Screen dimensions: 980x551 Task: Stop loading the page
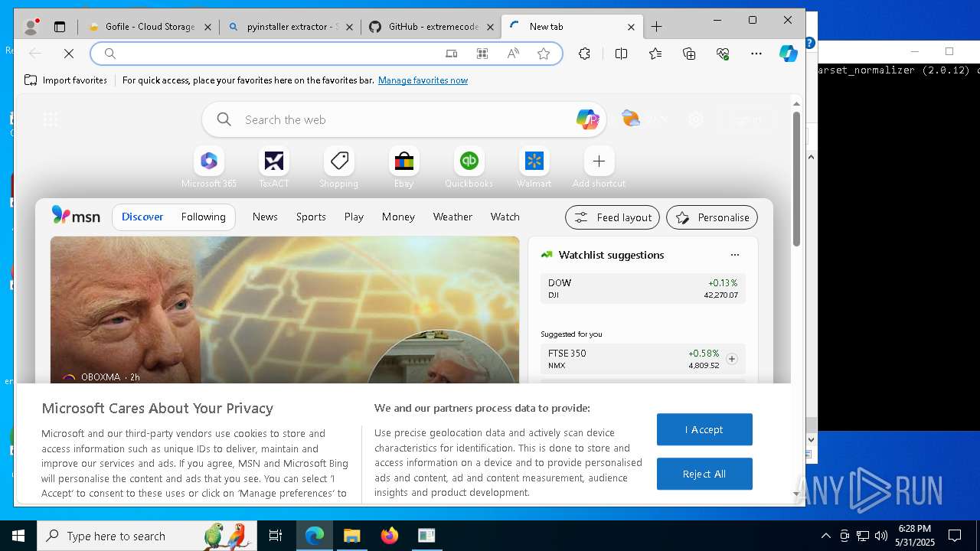click(x=68, y=54)
